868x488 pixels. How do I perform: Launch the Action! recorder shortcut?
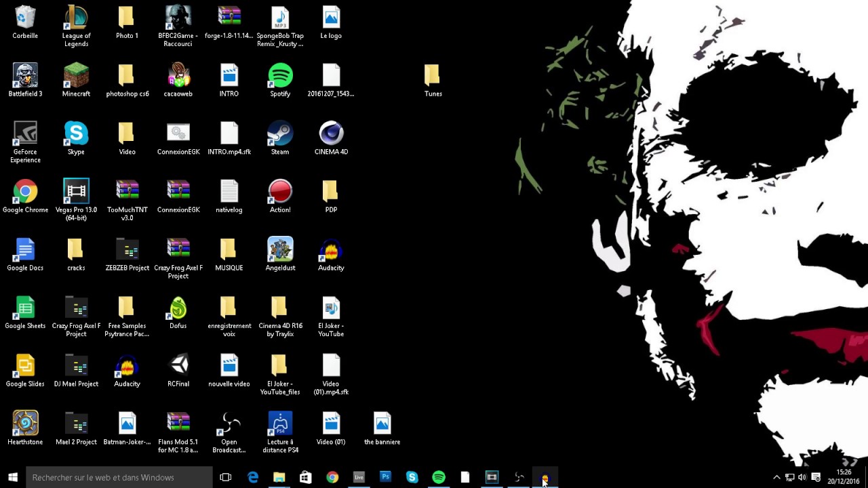point(280,197)
